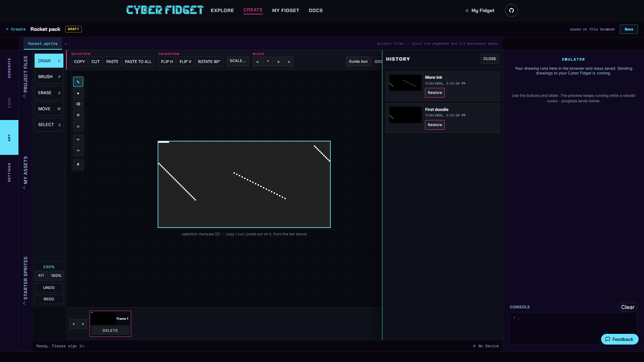
Task: Click the First doodle history thumbnail
Action: pos(406,115)
